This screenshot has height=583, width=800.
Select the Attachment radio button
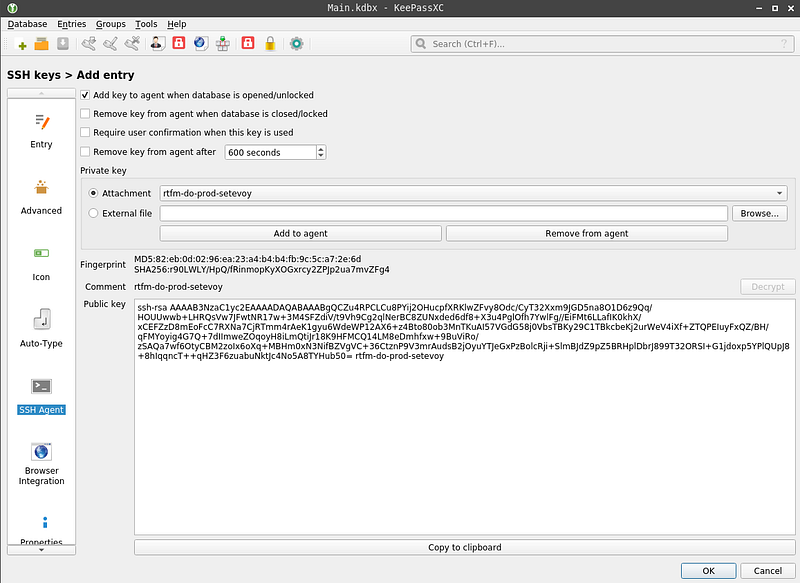pyautogui.click(x=93, y=193)
